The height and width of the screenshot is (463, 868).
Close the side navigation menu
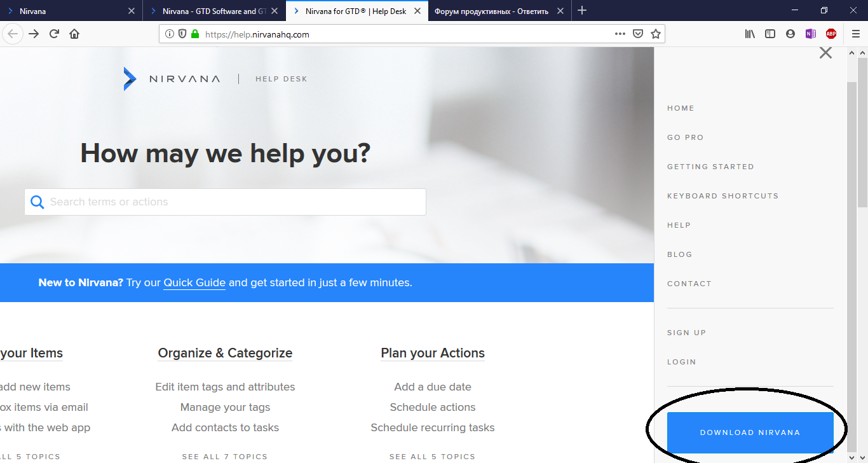pos(825,53)
